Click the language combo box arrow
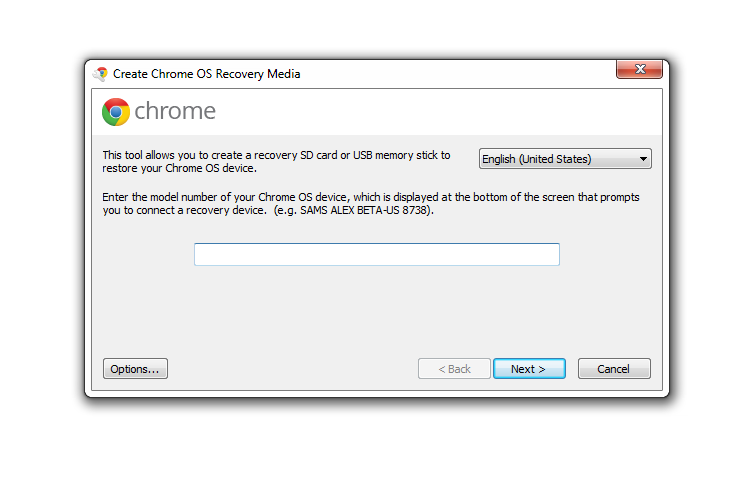The width and height of the screenshot is (749, 479). pos(643,159)
